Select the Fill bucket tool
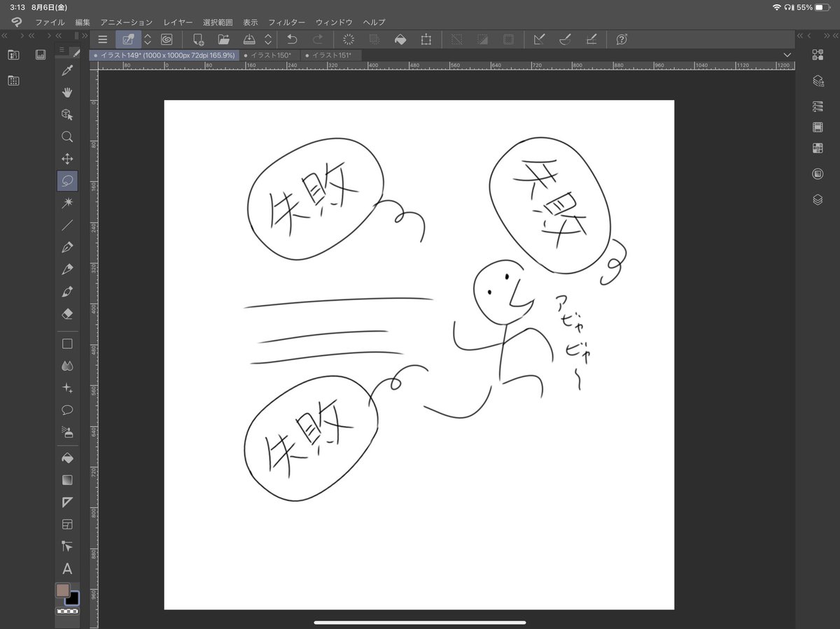The height and width of the screenshot is (629, 840). click(x=67, y=458)
